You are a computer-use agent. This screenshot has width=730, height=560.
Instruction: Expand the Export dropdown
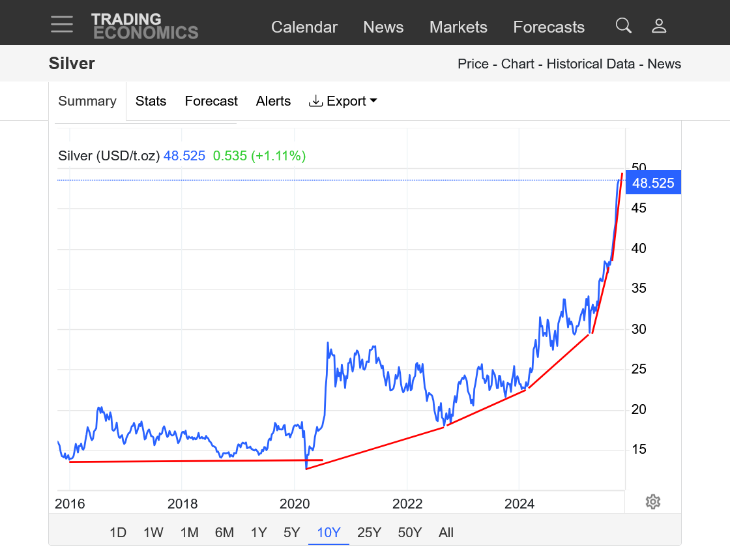pyautogui.click(x=343, y=101)
